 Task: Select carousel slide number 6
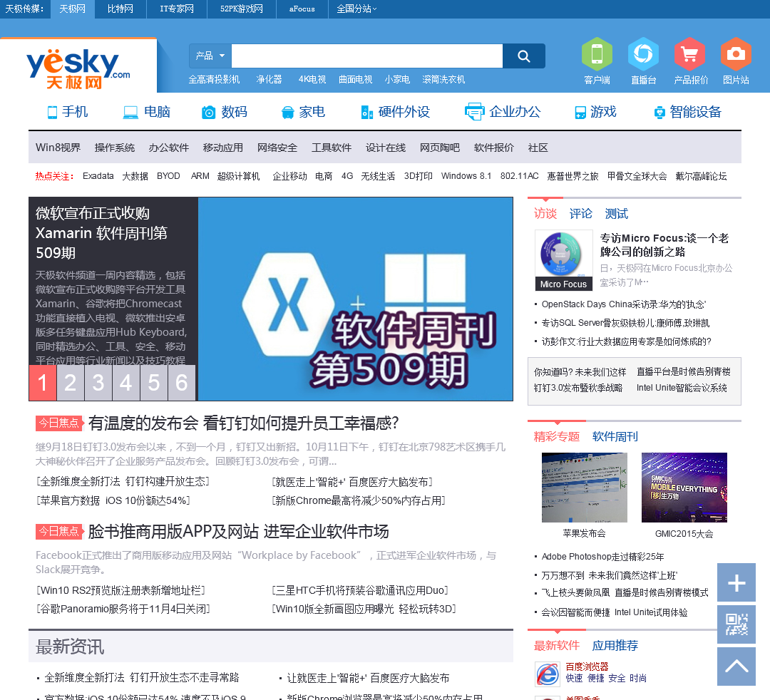click(182, 382)
